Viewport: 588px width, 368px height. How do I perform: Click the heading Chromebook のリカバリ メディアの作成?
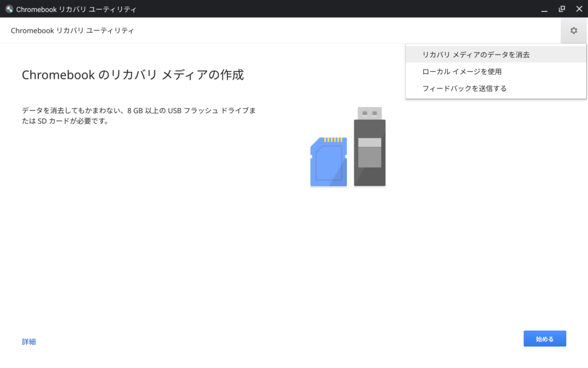pos(133,75)
